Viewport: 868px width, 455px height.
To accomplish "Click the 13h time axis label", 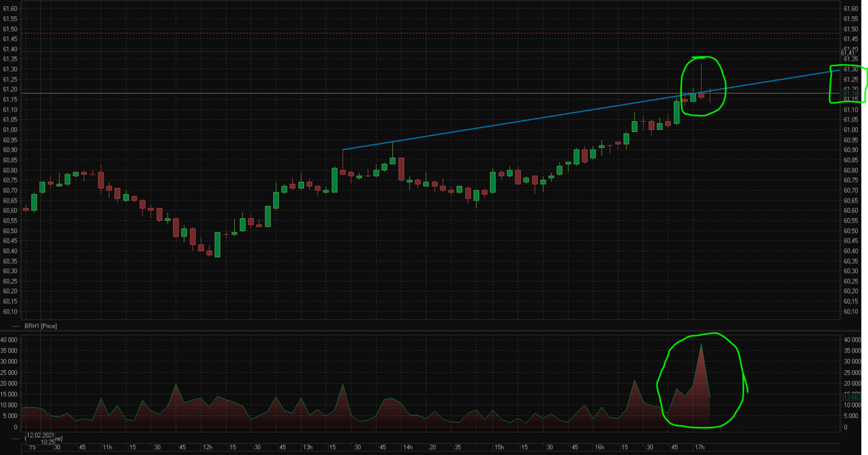I will coord(308,447).
